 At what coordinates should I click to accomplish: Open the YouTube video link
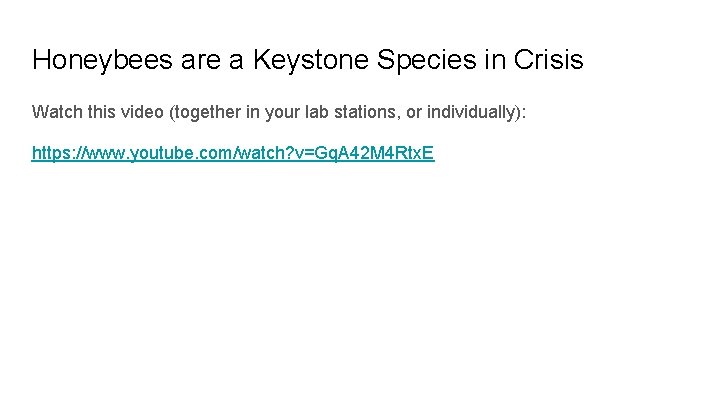(233, 154)
